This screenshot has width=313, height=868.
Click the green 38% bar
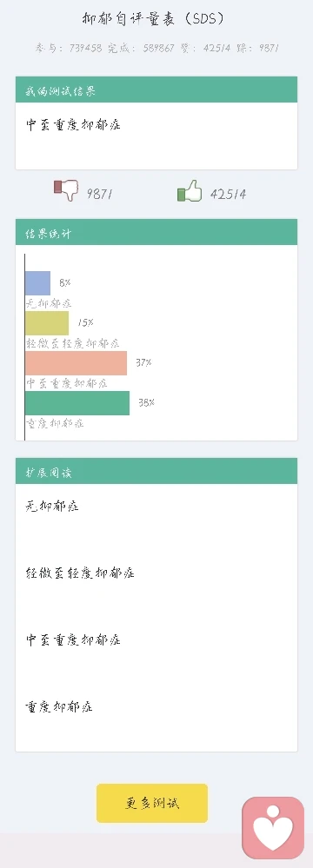[x=77, y=403]
